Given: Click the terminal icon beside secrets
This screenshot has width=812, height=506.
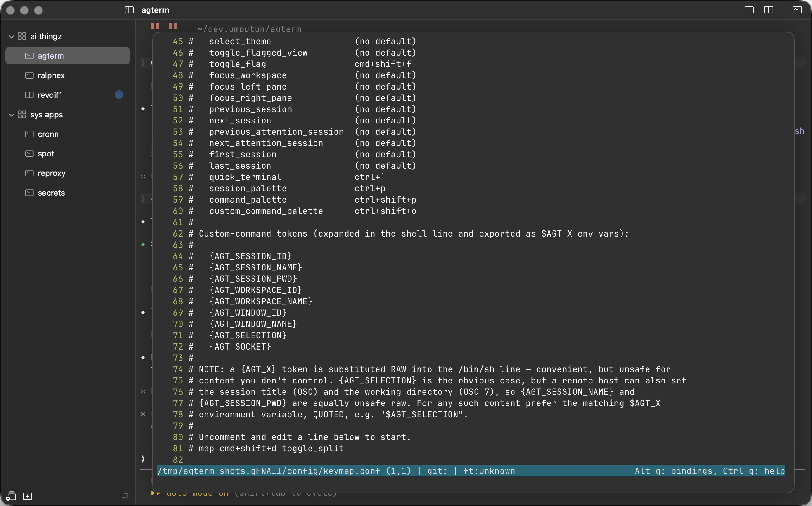Looking at the screenshot, I should tap(29, 193).
